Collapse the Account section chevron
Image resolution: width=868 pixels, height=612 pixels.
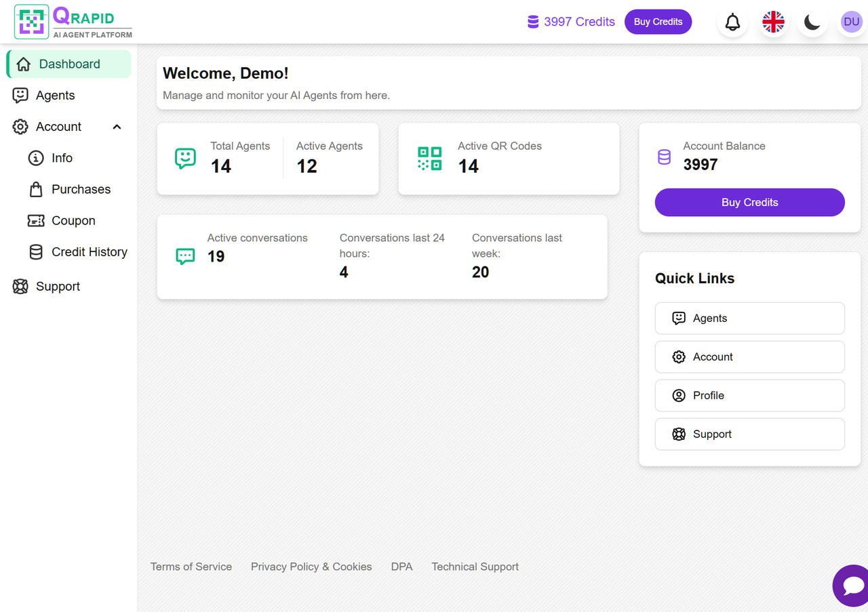coord(116,127)
